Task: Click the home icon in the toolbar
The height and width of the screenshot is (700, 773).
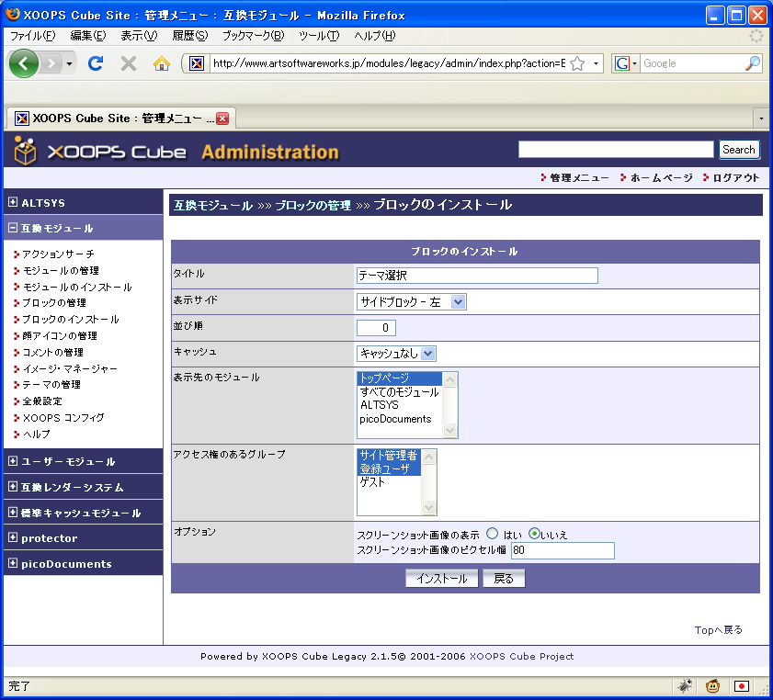Action: pos(162,63)
